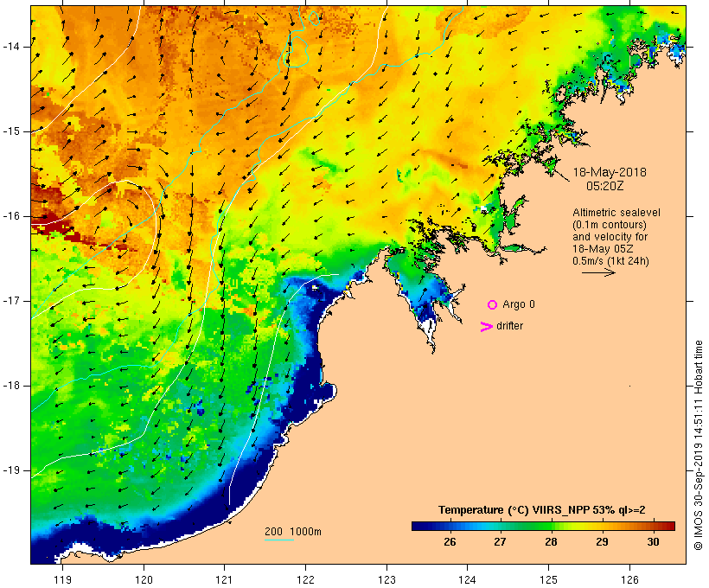Click the 122 longitude axis label
Viewport: 709px width, 588px height.
click(x=306, y=579)
